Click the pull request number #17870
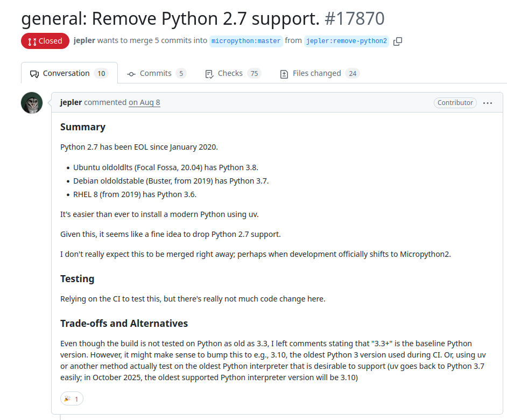The width and height of the screenshot is (507, 420). pyautogui.click(x=354, y=19)
